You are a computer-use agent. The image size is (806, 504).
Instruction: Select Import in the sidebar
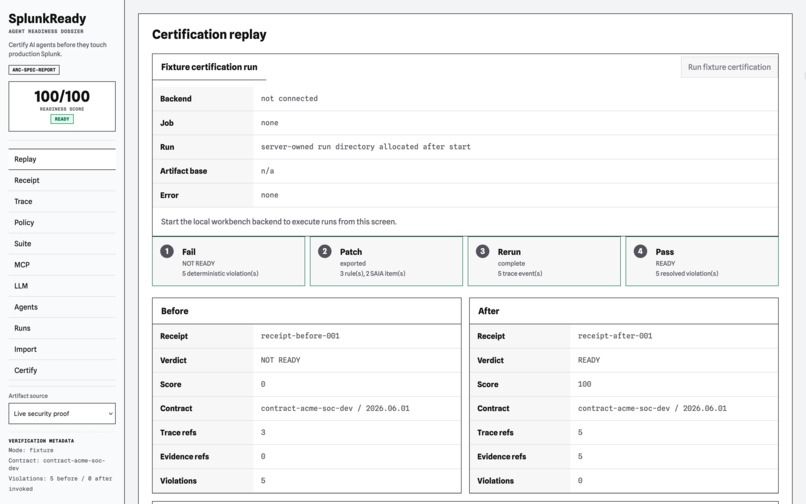click(62, 349)
